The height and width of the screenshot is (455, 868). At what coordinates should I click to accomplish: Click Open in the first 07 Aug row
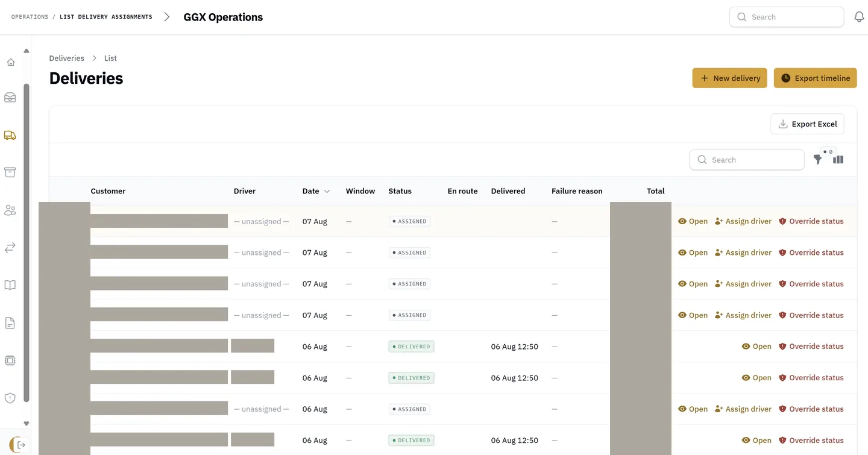pyautogui.click(x=693, y=221)
